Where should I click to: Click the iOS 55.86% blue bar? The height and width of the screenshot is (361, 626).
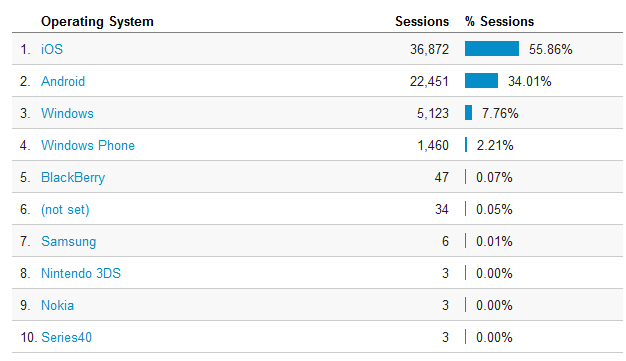492,49
